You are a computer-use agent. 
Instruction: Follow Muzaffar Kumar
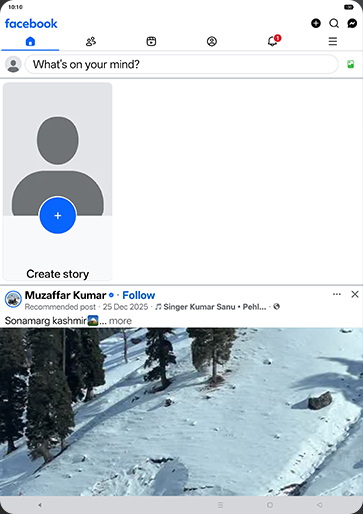tap(139, 295)
